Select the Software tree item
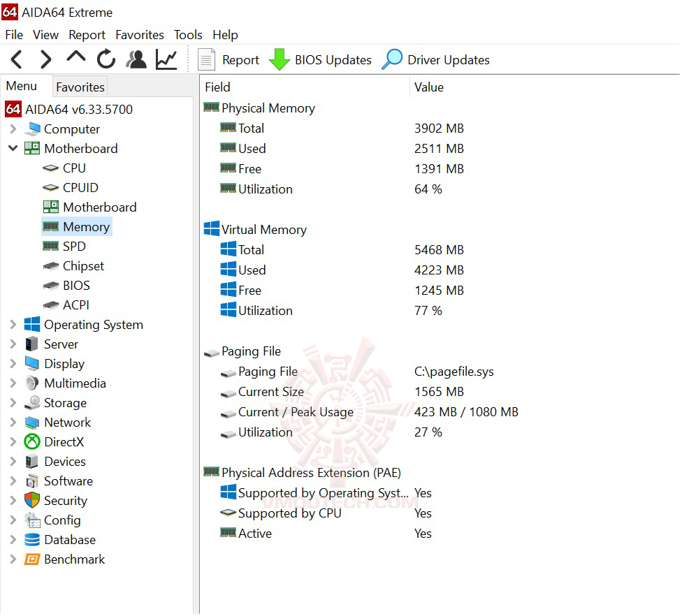This screenshot has width=682, height=616. 68,481
